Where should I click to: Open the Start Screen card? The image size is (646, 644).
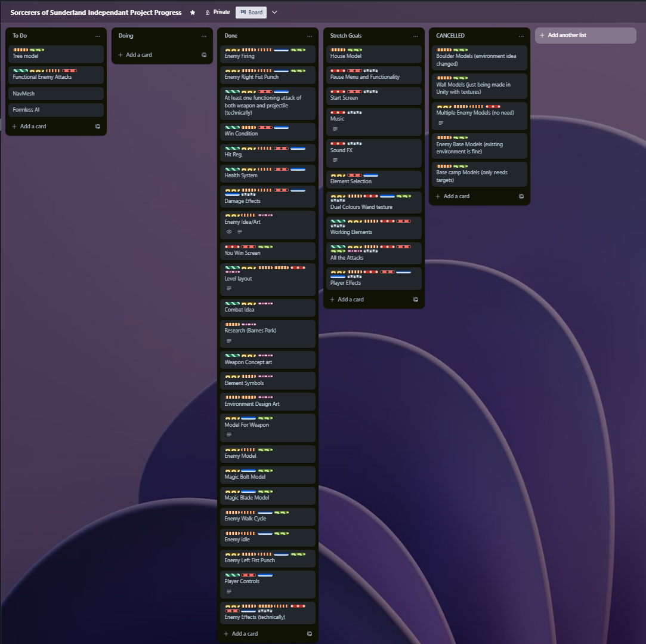(373, 96)
